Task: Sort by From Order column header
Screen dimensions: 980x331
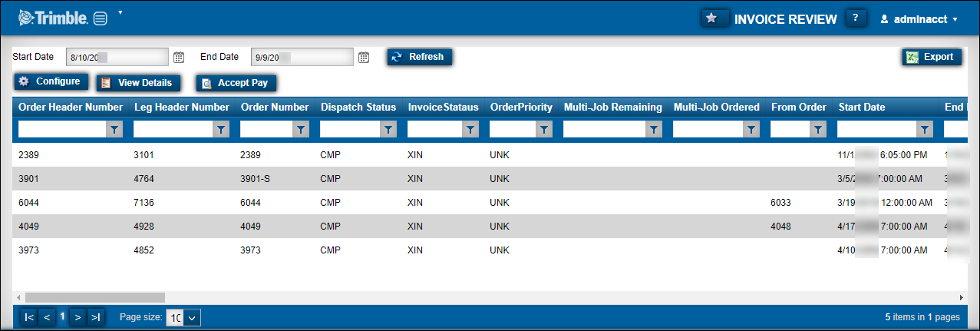Action: click(x=799, y=108)
